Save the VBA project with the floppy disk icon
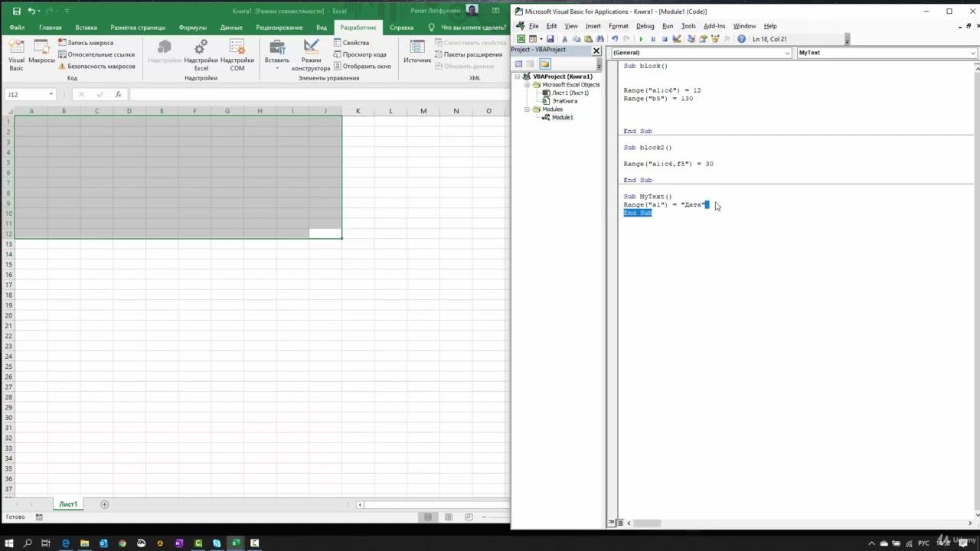 550,39
